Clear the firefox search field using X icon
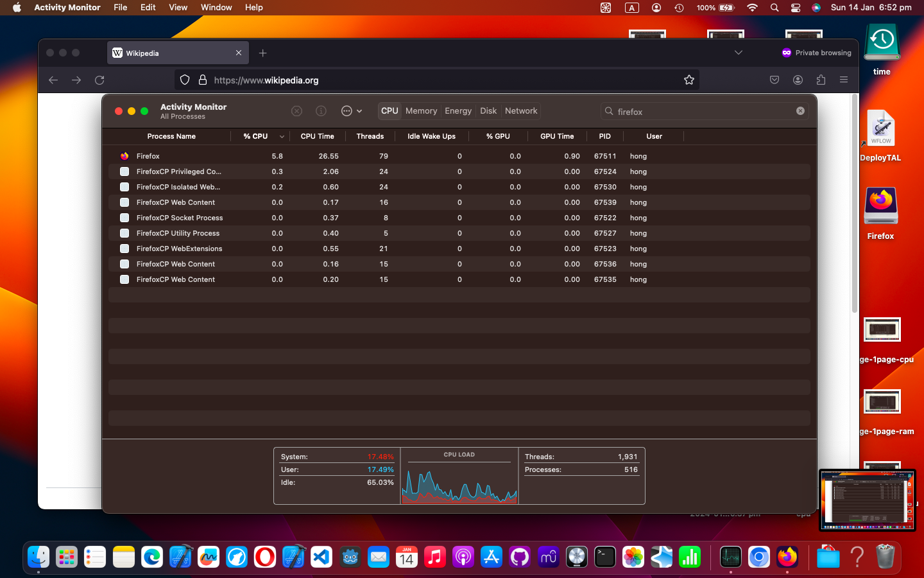The width and height of the screenshot is (924, 578). point(800,110)
